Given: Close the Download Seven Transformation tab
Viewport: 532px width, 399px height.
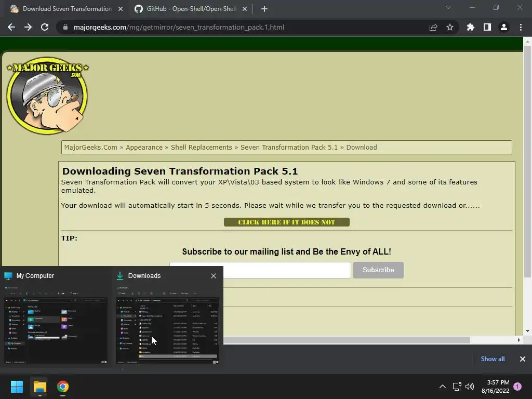Looking at the screenshot, I should pyautogui.click(x=121, y=9).
